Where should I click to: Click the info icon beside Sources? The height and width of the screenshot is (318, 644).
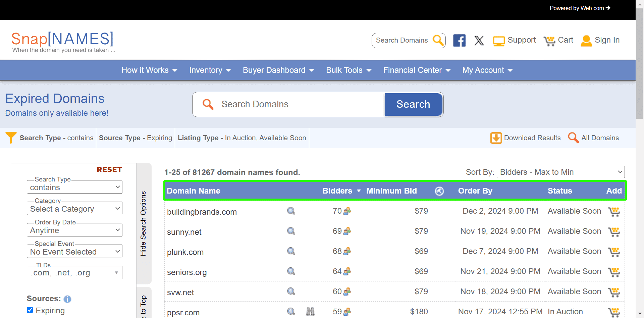(67, 299)
